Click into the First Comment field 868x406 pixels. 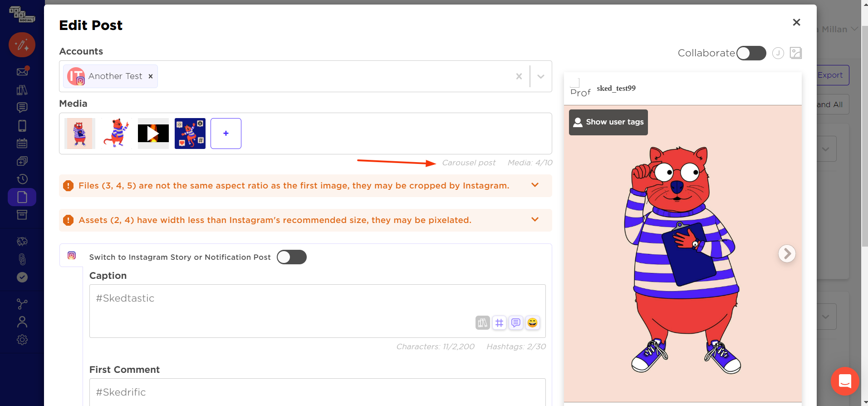pos(318,392)
